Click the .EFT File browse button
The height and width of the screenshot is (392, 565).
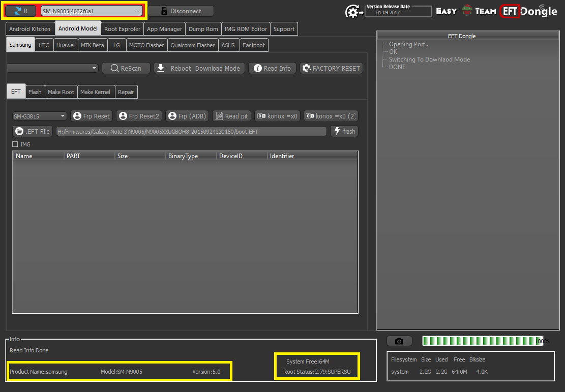click(33, 131)
